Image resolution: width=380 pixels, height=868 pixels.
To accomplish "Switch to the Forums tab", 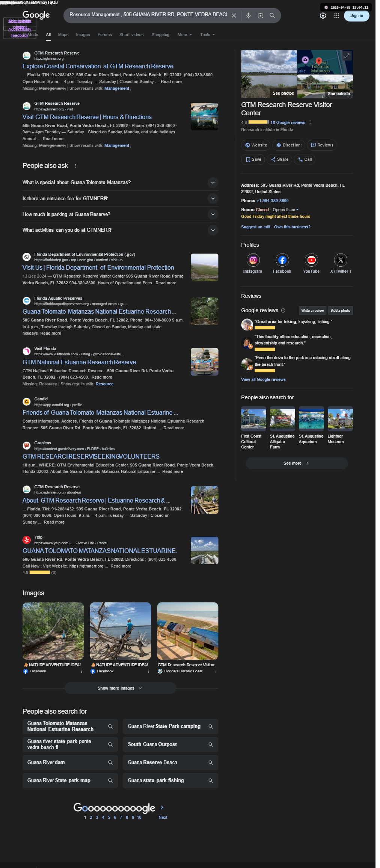I will click(105, 35).
